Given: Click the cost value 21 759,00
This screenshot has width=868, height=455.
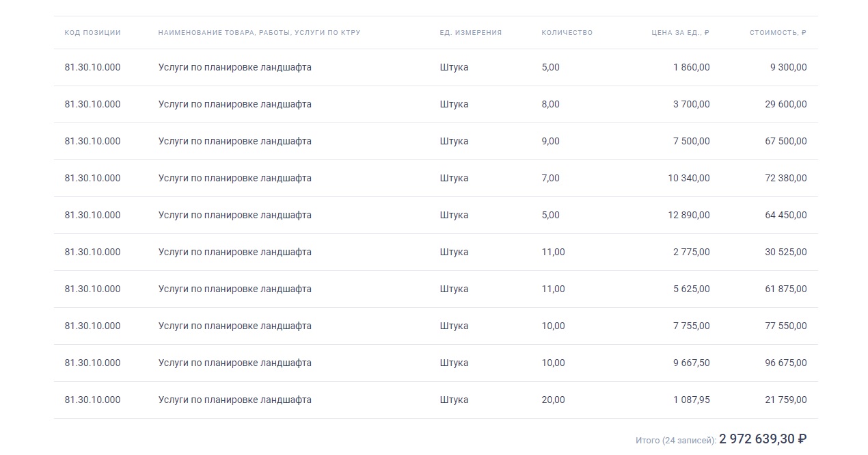Looking at the screenshot, I should coord(785,400).
